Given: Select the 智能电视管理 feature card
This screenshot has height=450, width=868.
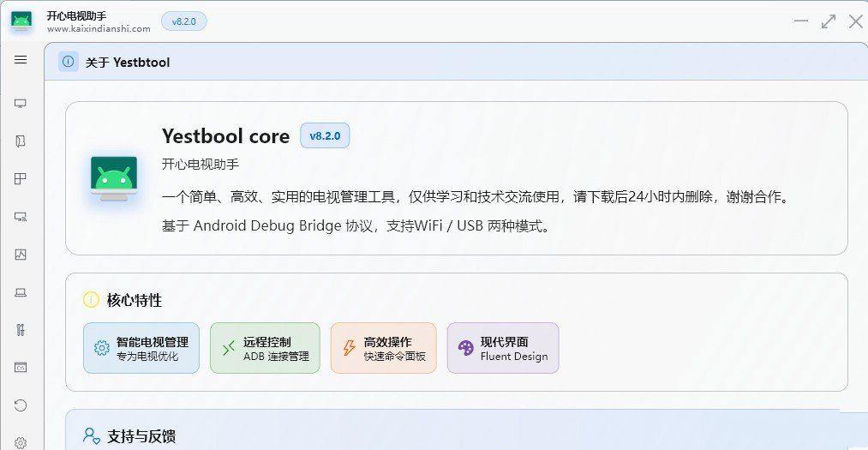Looking at the screenshot, I should 141,348.
